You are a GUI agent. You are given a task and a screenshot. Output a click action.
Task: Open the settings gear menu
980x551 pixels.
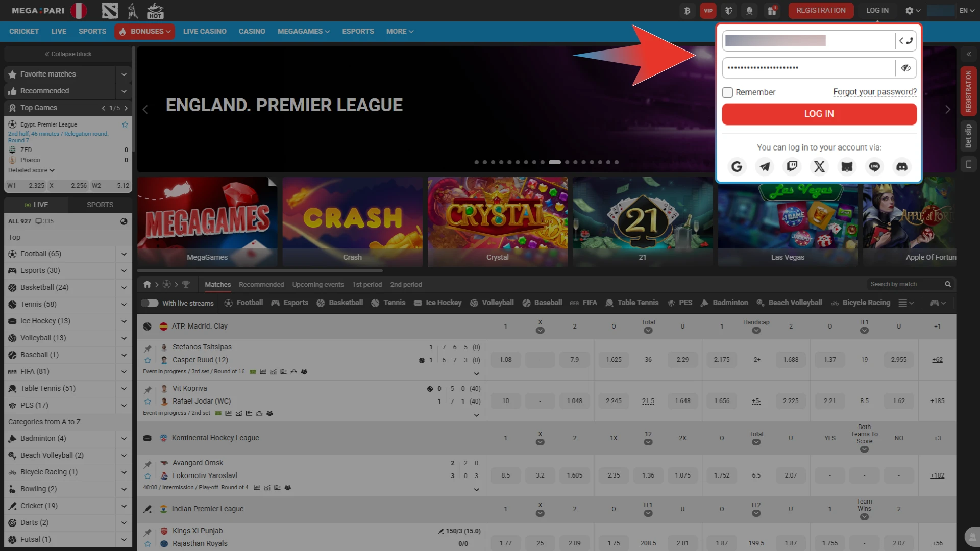coord(913,10)
